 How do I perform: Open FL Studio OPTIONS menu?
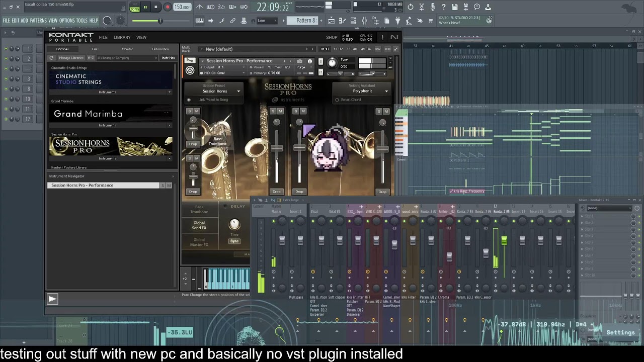pos(67,21)
